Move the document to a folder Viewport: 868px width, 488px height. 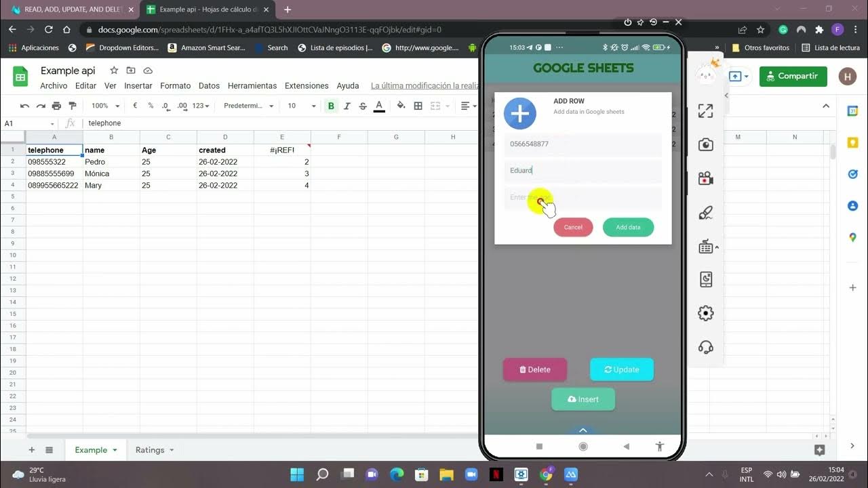pyautogui.click(x=131, y=70)
